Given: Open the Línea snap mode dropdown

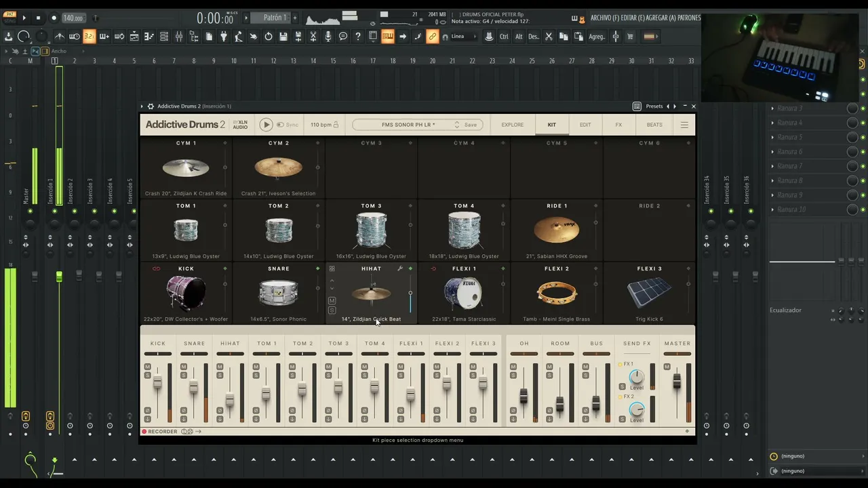Looking at the screenshot, I should coord(463,37).
